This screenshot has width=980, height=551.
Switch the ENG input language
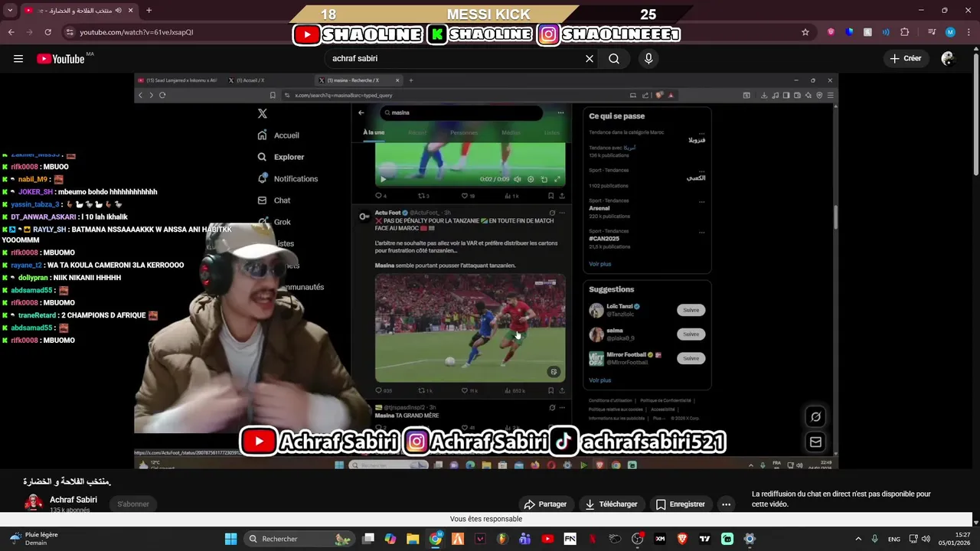(x=894, y=539)
